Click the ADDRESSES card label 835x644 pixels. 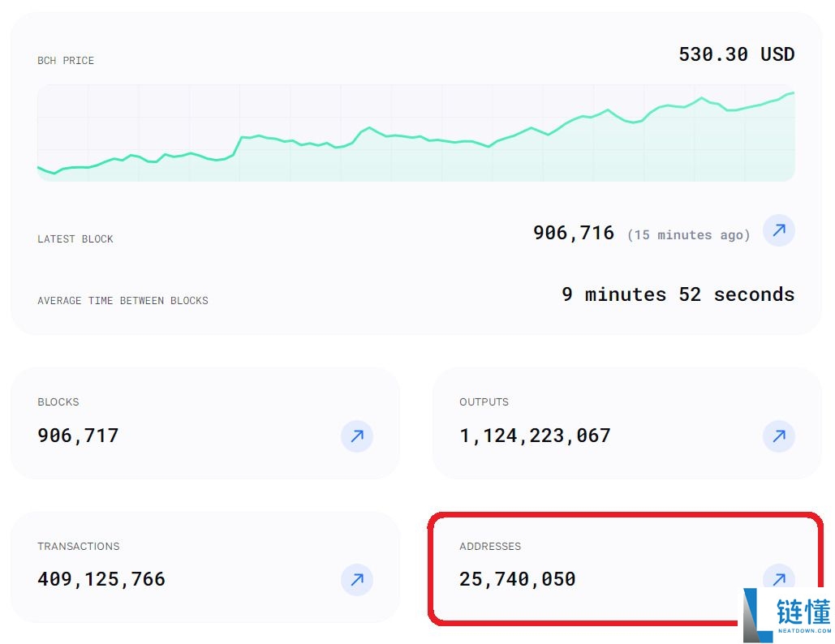tap(490, 547)
